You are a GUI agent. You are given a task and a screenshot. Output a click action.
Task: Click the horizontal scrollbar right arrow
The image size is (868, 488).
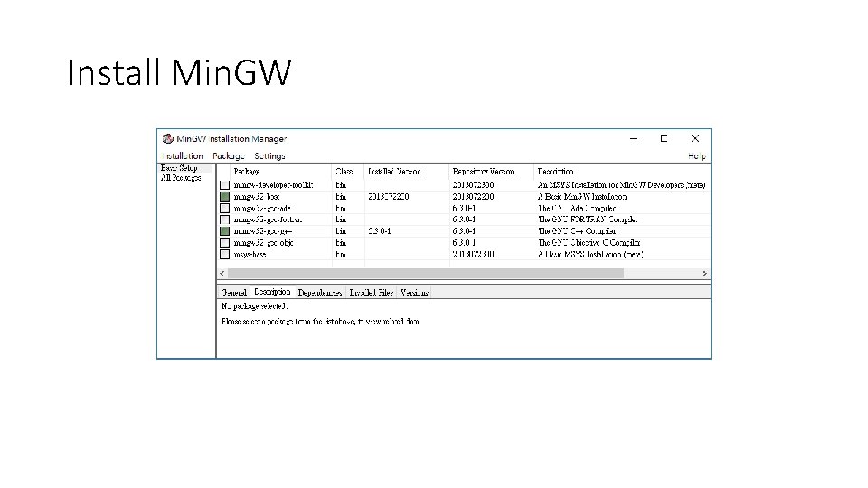tap(704, 273)
